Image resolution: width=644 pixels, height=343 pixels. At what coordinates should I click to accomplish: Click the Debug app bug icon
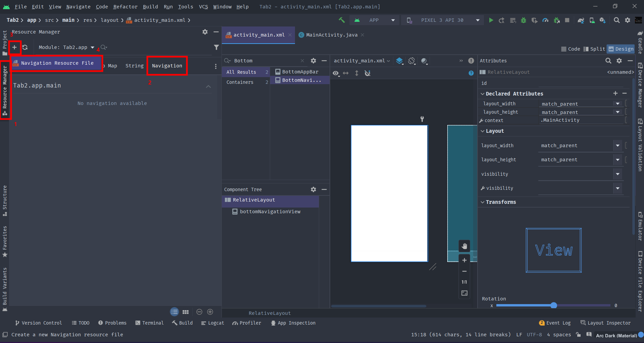pyautogui.click(x=524, y=20)
